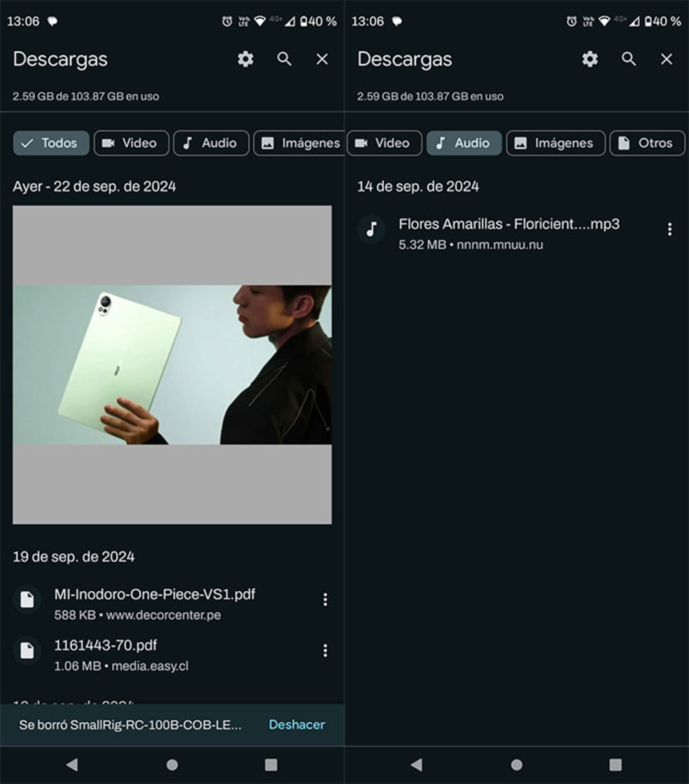The image size is (689, 784).
Task: Tap chat bubble notification in left status bar
Action: tap(53, 21)
